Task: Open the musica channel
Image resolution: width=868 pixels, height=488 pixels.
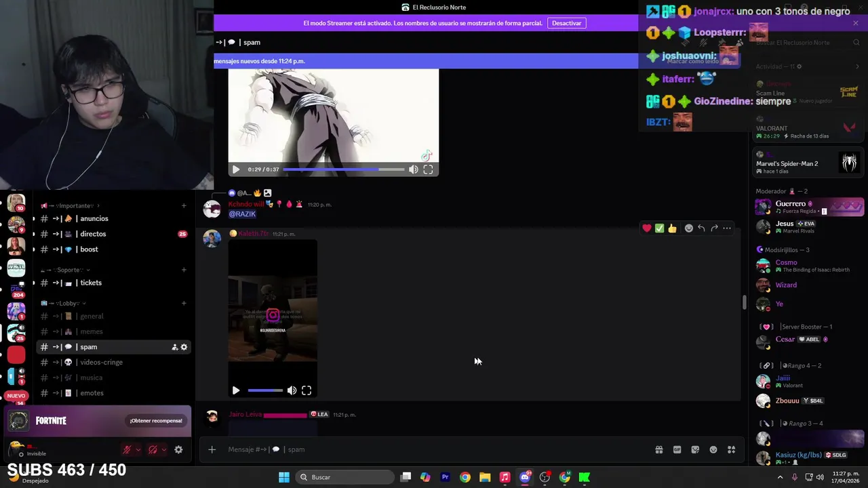Action: click(113, 378)
